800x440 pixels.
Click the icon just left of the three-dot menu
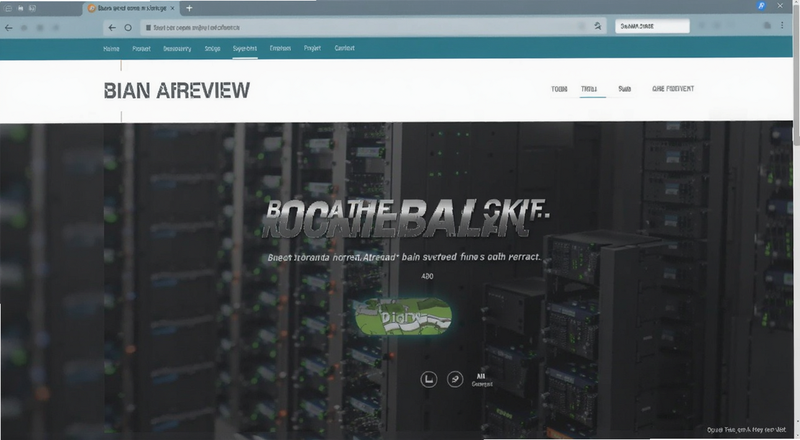point(767,26)
